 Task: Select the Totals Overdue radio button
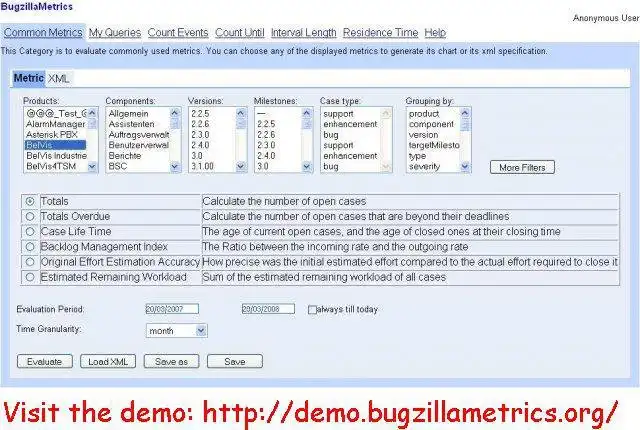pos(30,216)
